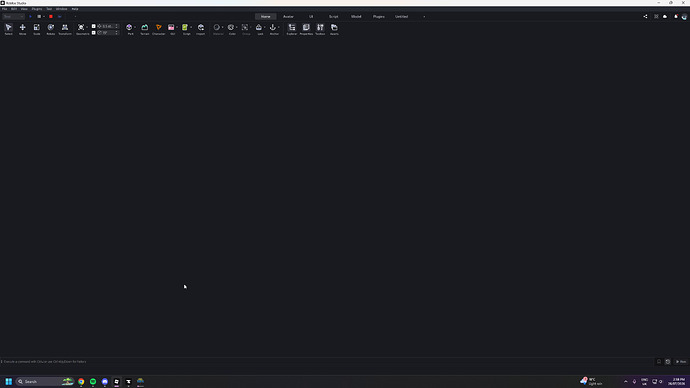Screen dimensions: 690x388
Task: Open the user avatar profile
Action: coord(684,17)
